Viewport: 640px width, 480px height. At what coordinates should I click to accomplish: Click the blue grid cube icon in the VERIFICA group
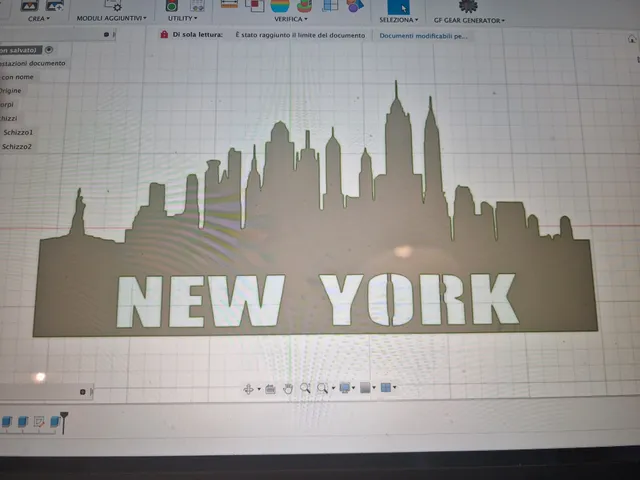(330, 5)
